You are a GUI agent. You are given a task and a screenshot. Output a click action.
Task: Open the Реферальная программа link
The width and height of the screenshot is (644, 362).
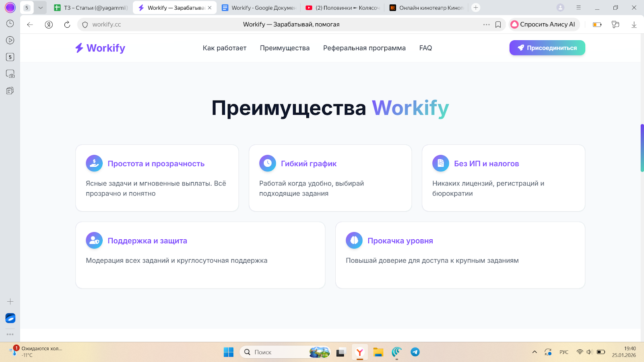pos(364,48)
